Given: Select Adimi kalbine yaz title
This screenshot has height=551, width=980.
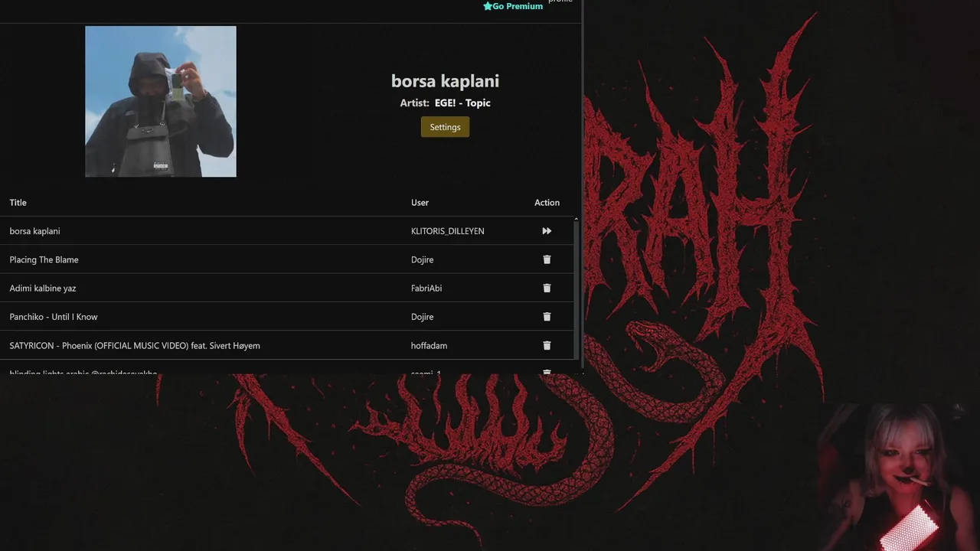Looking at the screenshot, I should click(x=43, y=289).
